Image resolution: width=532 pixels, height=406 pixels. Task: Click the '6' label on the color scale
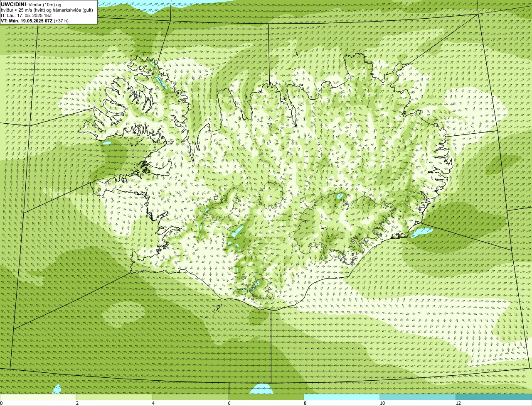(229, 403)
